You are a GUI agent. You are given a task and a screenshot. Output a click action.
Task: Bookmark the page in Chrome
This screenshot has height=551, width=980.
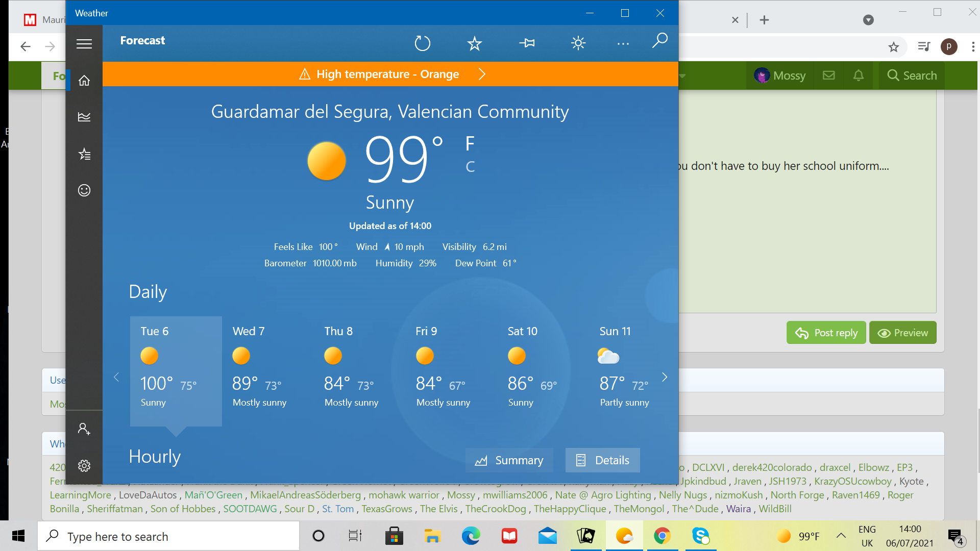[x=894, y=47]
